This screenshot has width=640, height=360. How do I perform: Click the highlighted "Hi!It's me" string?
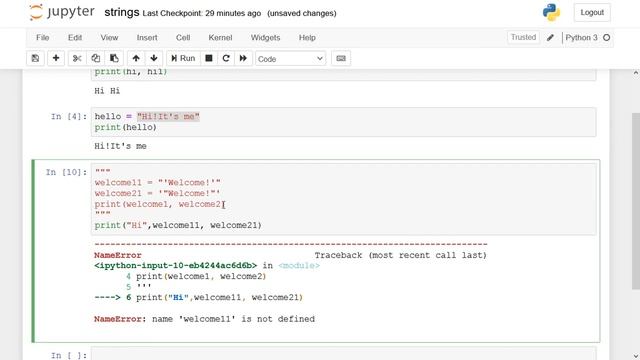coord(168,117)
